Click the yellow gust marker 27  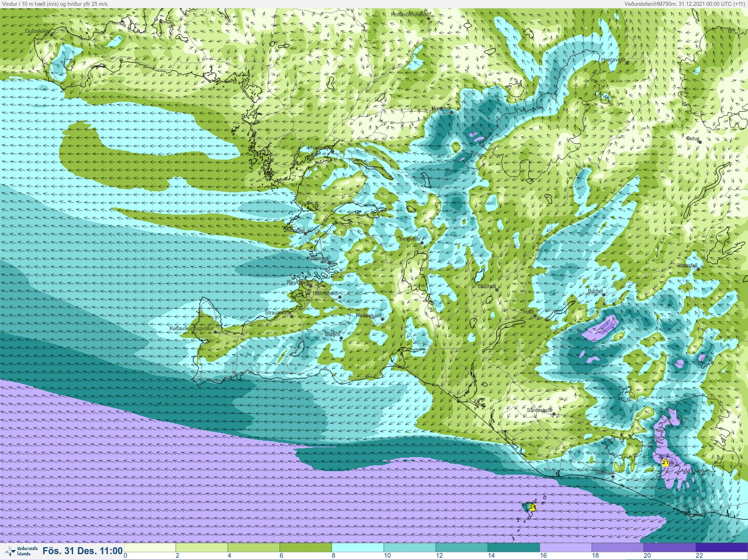(665, 463)
